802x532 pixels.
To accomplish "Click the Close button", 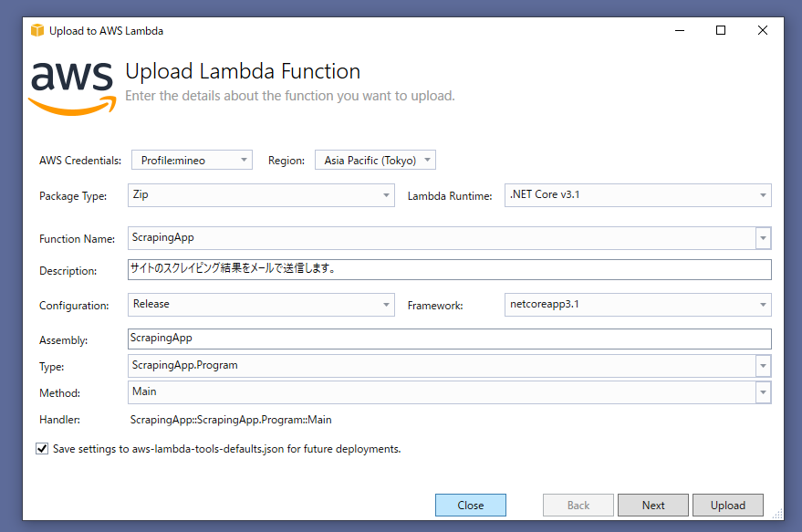I will click(470, 505).
